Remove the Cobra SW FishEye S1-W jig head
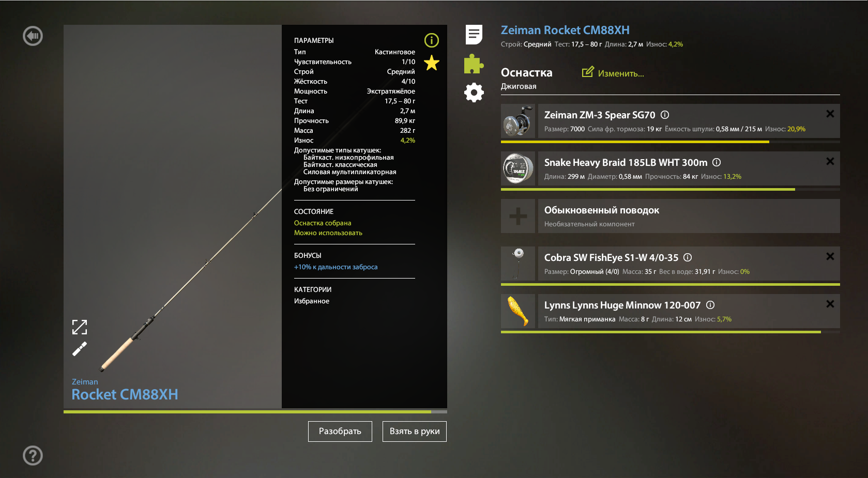The height and width of the screenshot is (478, 868). pyautogui.click(x=830, y=256)
